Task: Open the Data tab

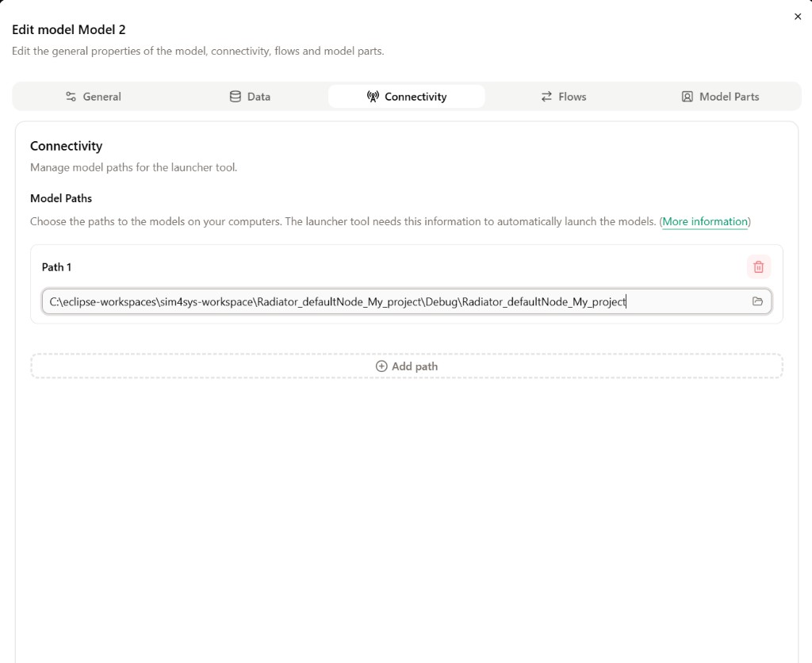Action: pyautogui.click(x=250, y=96)
